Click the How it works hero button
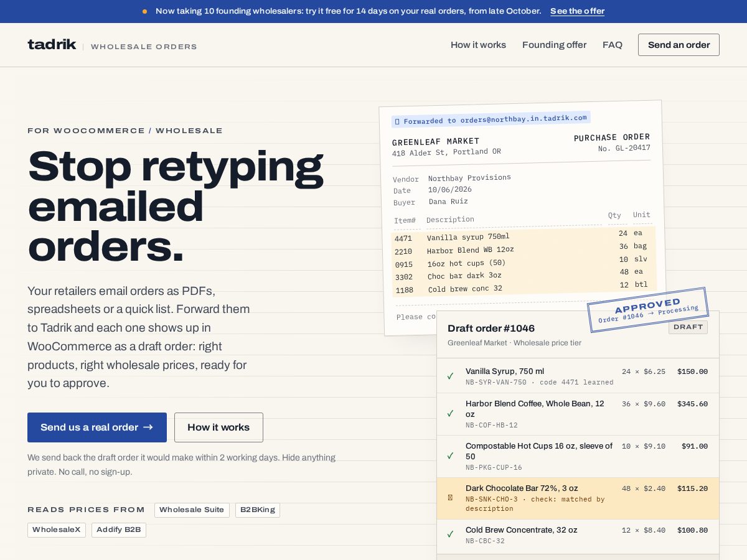This screenshot has height=560, width=747. 218,427
